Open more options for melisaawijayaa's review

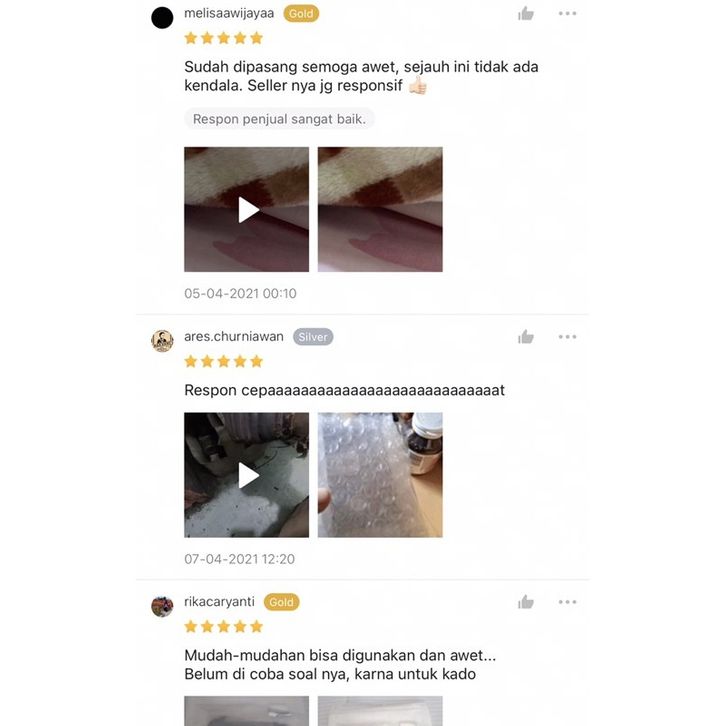tap(567, 13)
